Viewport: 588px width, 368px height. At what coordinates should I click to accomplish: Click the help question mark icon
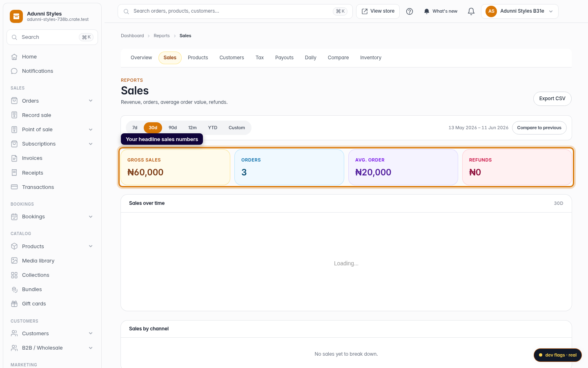click(410, 11)
